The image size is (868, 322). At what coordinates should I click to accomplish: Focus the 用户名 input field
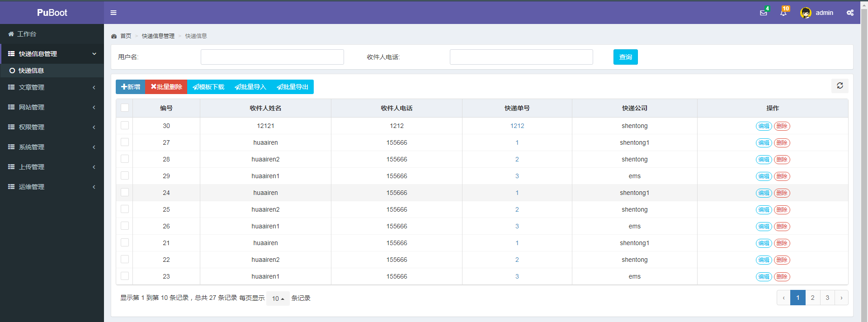pyautogui.click(x=272, y=57)
